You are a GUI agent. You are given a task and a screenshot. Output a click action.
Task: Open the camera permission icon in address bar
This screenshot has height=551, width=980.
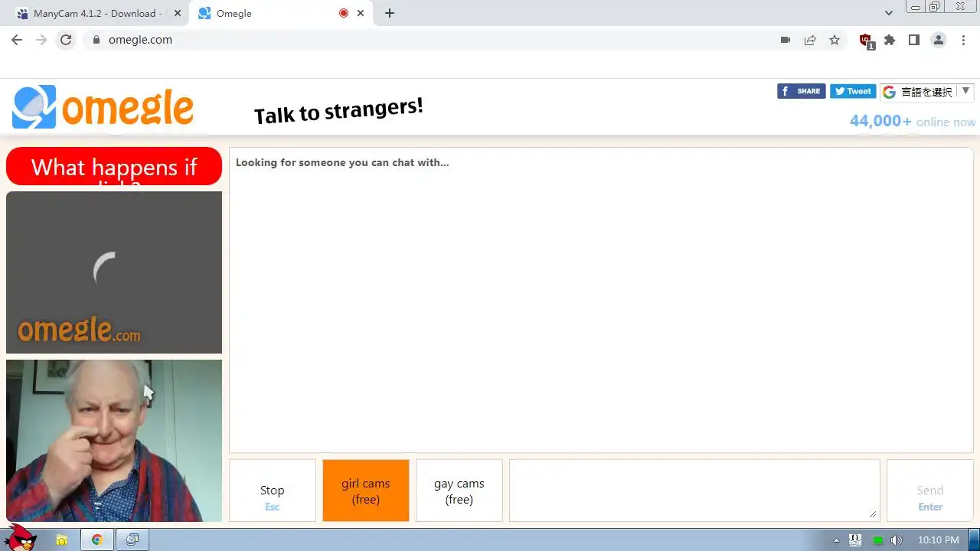click(786, 40)
